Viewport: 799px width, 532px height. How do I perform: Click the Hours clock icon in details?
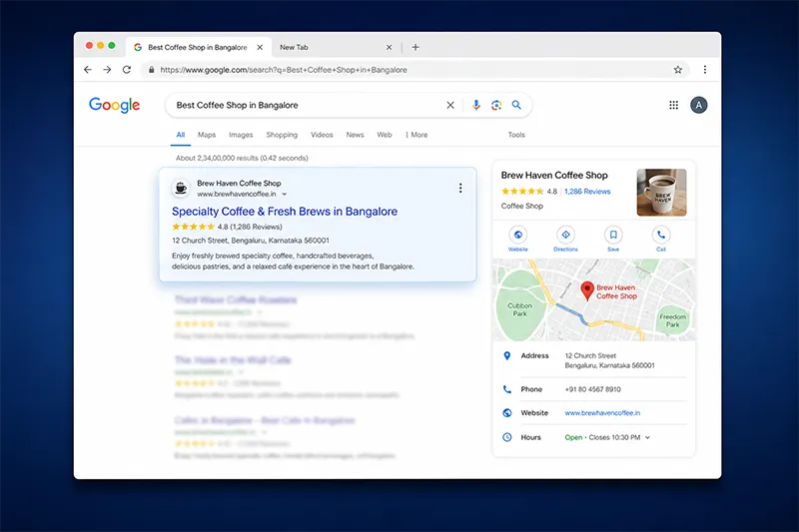tap(507, 437)
